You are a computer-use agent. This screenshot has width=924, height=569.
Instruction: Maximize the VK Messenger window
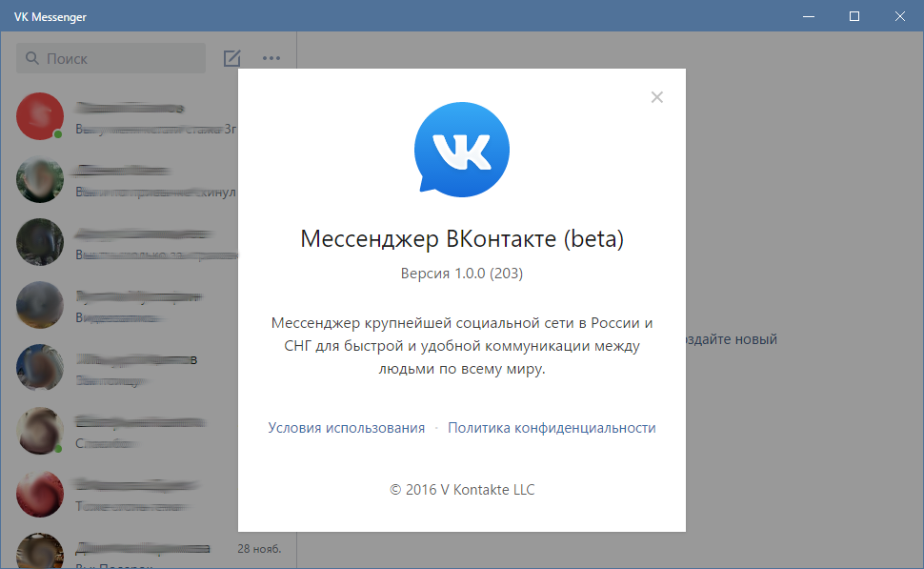tap(854, 16)
